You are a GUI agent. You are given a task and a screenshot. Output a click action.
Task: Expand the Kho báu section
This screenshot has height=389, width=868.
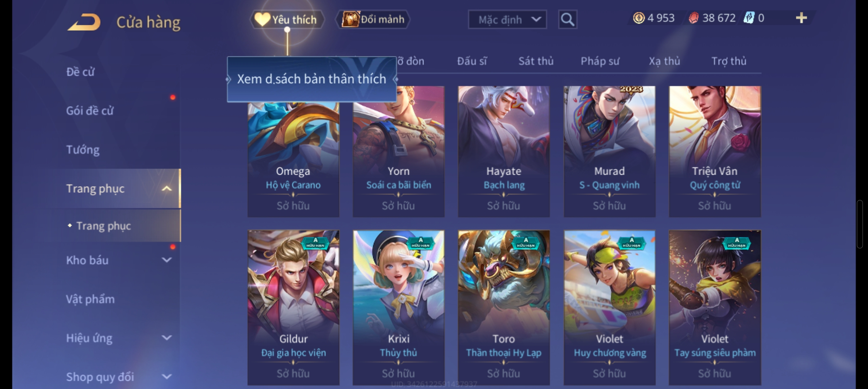[167, 260]
